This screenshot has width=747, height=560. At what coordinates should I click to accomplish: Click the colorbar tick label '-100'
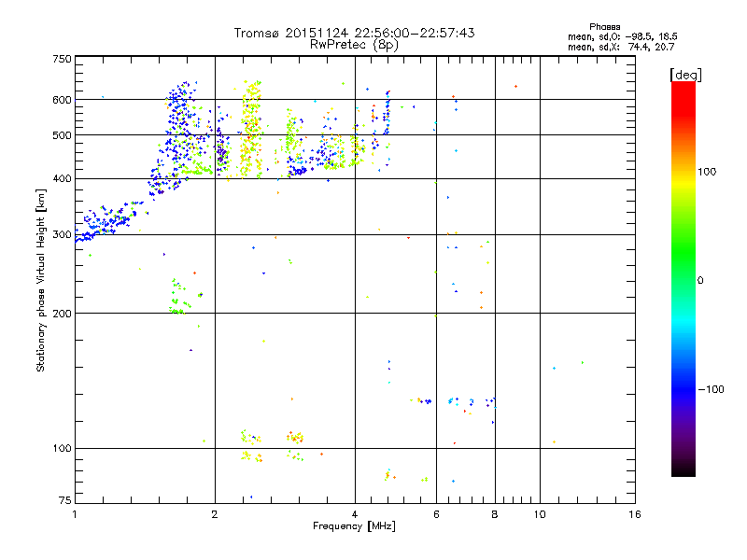click(711, 389)
